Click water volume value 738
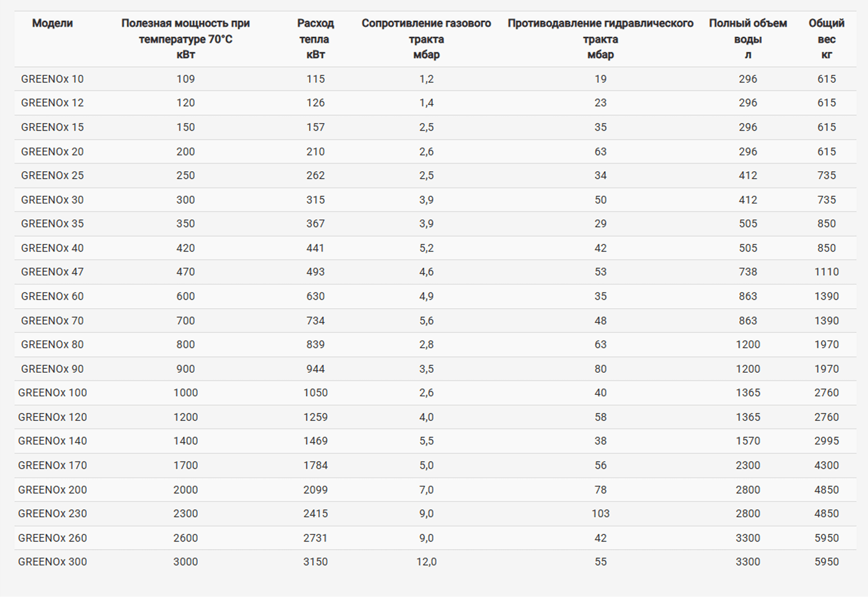Viewport: 868px width, 597px height. tap(747, 272)
